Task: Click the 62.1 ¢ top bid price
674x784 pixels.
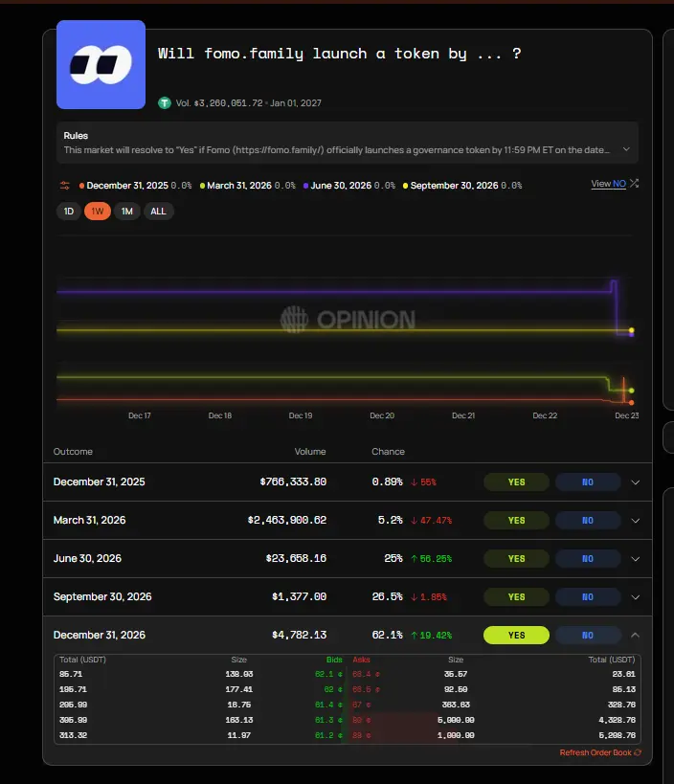Action: coord(328,674)
